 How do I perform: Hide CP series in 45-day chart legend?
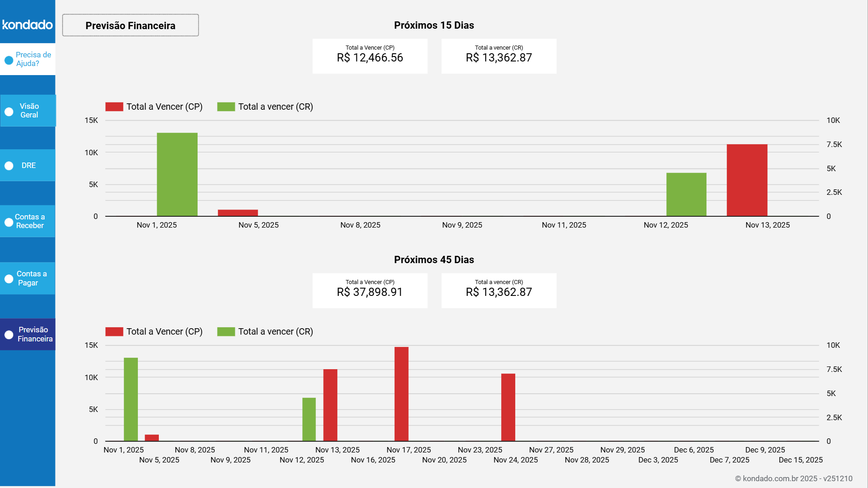pos(164,331)
